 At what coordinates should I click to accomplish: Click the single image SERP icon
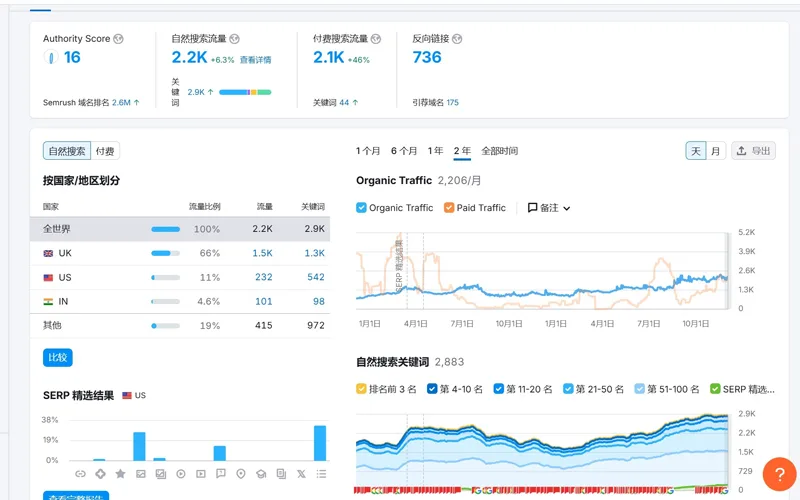(141, 474)
